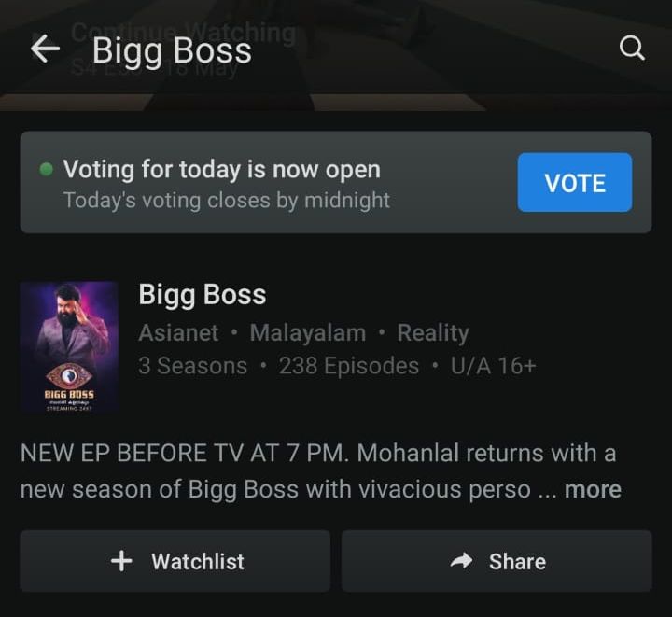Open search with the magnifier icon
Viewport: 672px width, 617px height.
click(632, 48)
